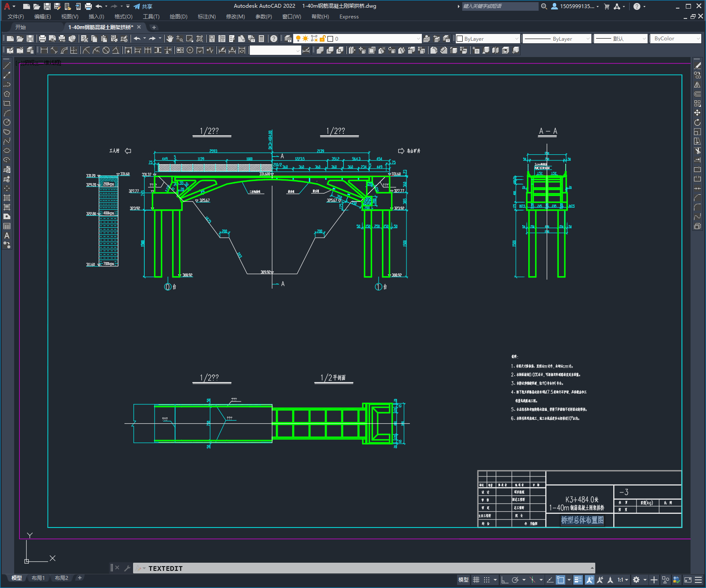Switch to the 开始 tab
This screenshot has width=706, height=588.
pos(21,27)
